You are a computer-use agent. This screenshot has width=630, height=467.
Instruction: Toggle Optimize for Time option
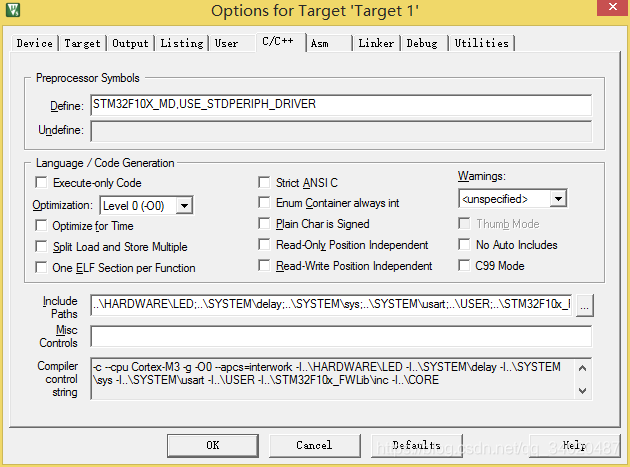point(42,226)
